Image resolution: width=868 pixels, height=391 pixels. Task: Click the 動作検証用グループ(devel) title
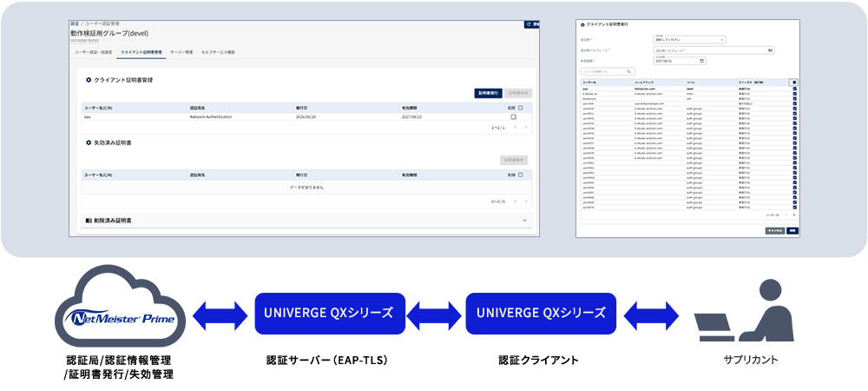[109, 33]
